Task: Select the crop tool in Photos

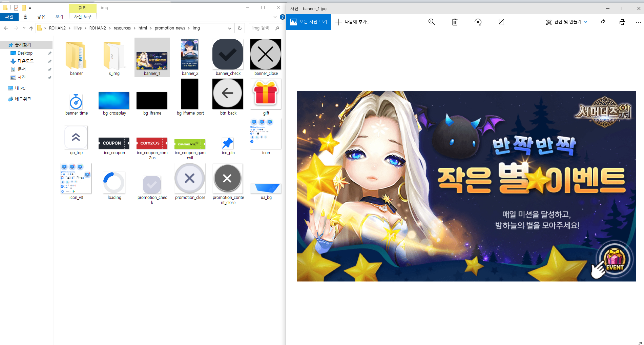Action: coord(501,22)
